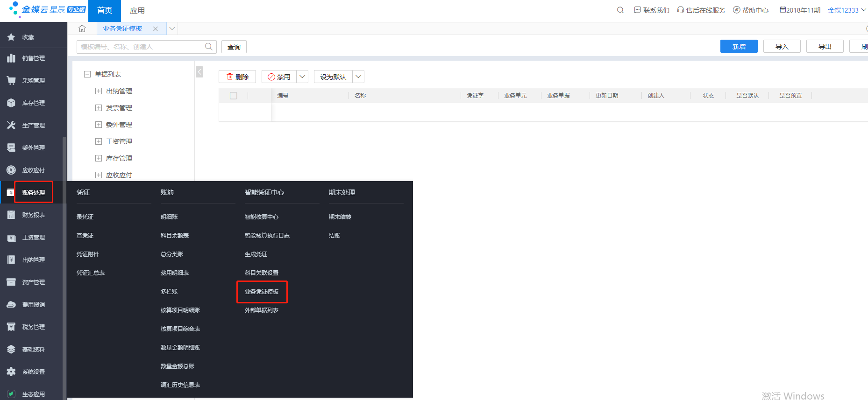This screenshot has width=868, height=400.
Task: Click the 删除 button
Action: tap(237, 77)
